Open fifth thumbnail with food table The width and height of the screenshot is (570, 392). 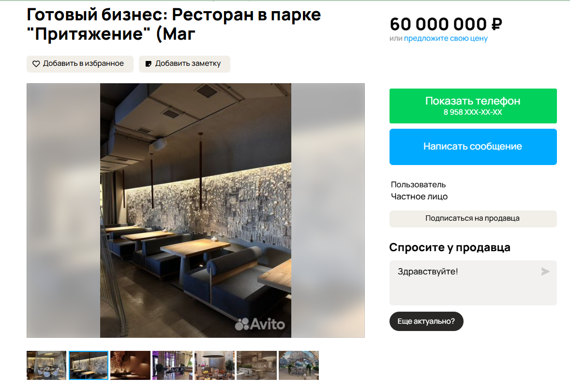[214, 365]
